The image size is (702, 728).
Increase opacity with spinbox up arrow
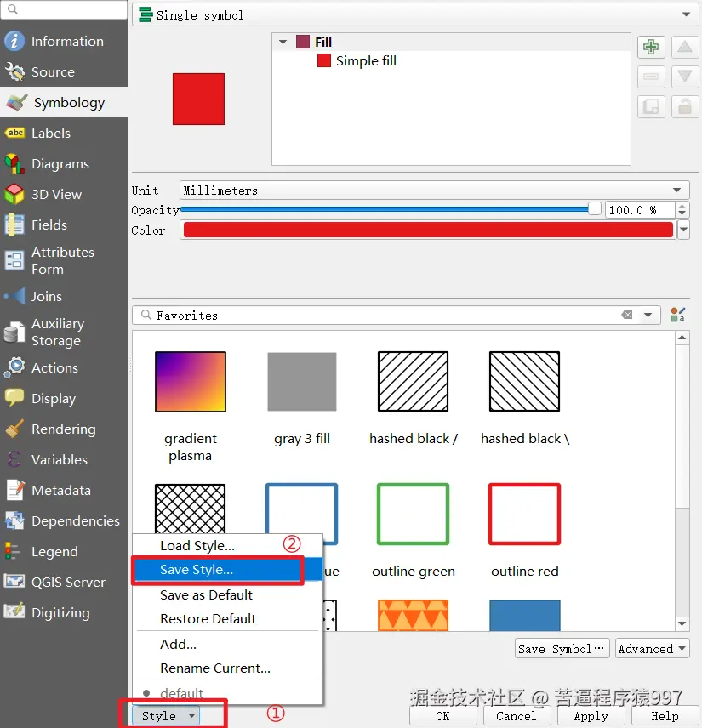(x=682, y=206)
